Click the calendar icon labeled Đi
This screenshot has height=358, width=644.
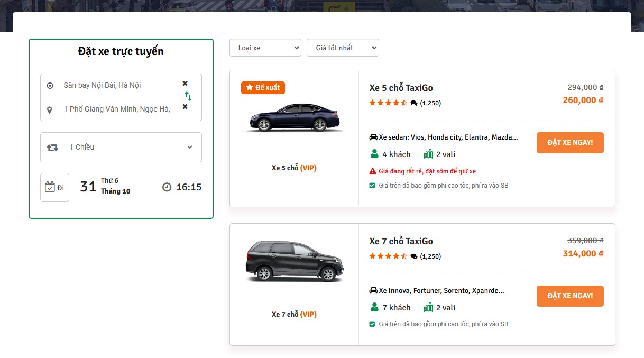pos(54,187)
